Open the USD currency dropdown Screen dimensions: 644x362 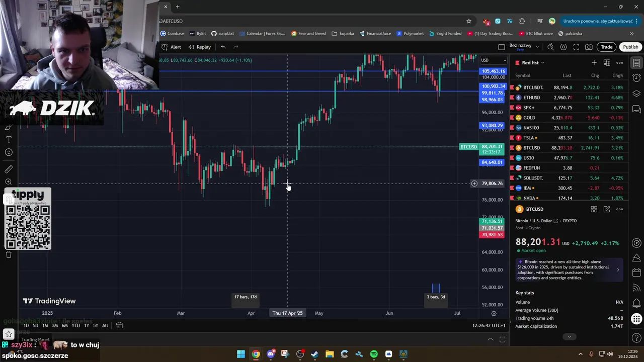[493, 60]
